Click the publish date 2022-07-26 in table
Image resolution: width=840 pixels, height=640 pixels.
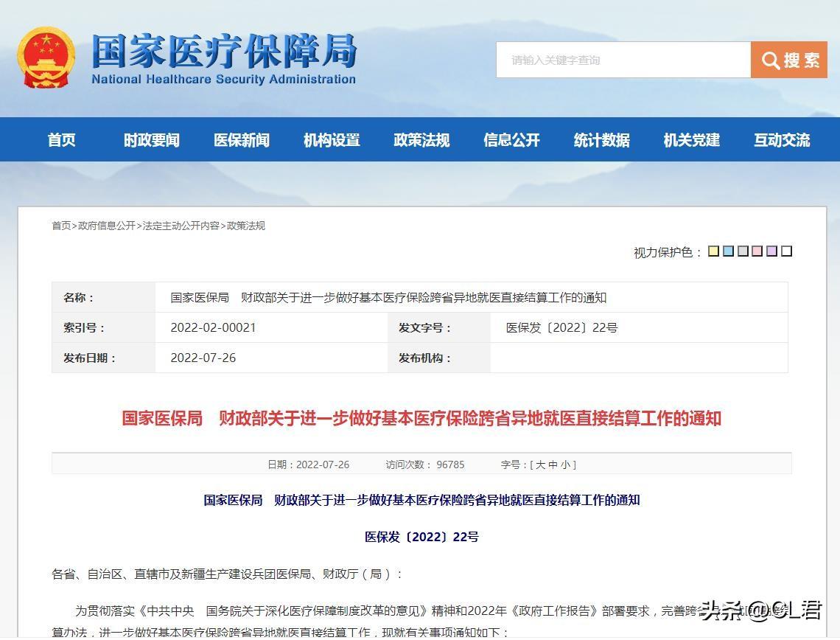203,358
